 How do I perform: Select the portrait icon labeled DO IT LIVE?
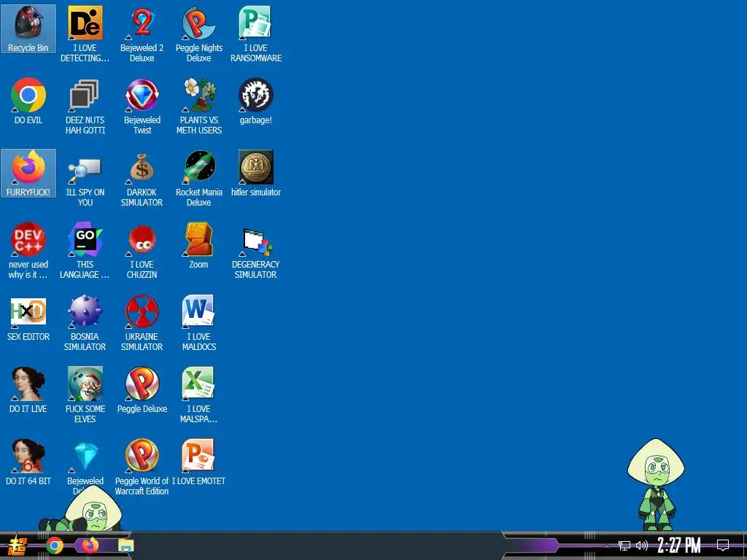pos(28,389)
